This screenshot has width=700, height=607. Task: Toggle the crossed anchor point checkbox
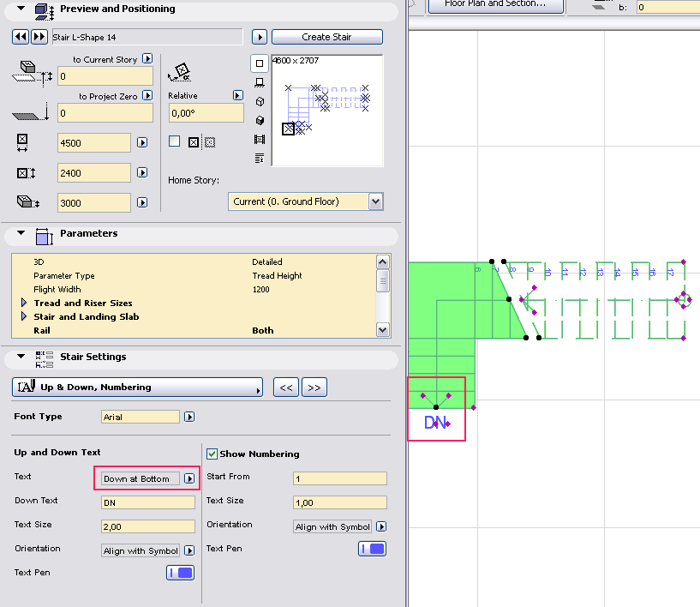click(x=192, y=141)
